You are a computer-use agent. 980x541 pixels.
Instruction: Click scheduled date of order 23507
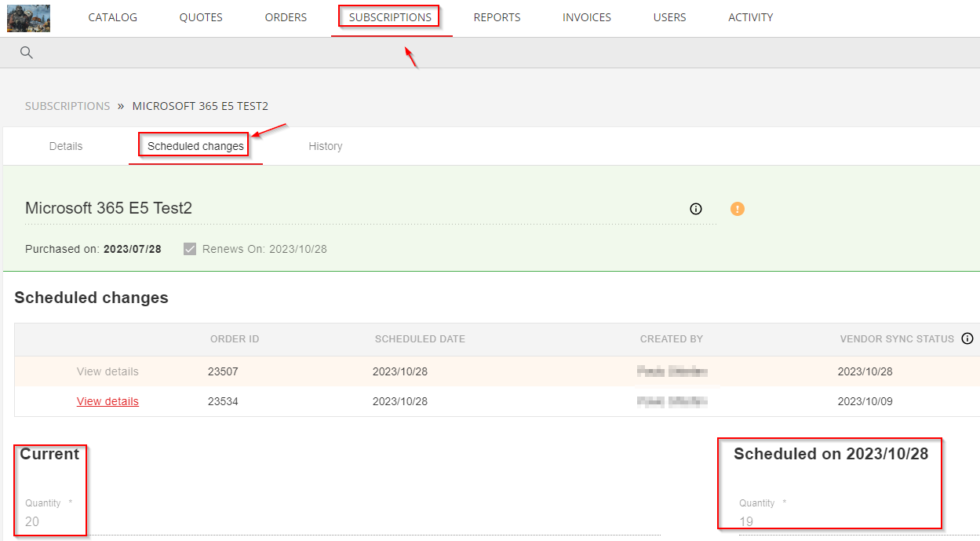(x=400, y=371)
